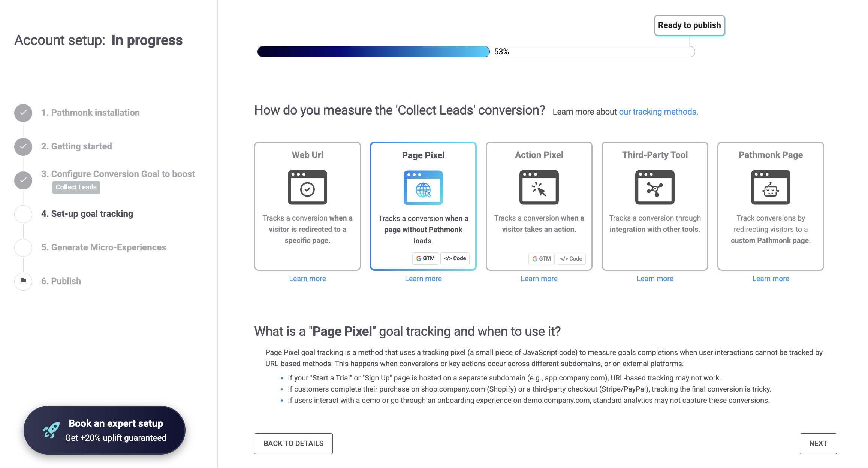868x468 pixels.
Task: Select Code option on Page Pixel card
Action: [x=455, y=258]
